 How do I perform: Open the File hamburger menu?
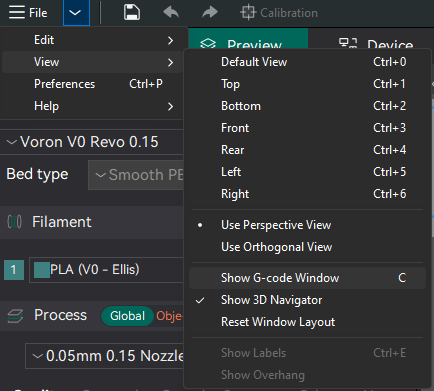pos(28,13)
